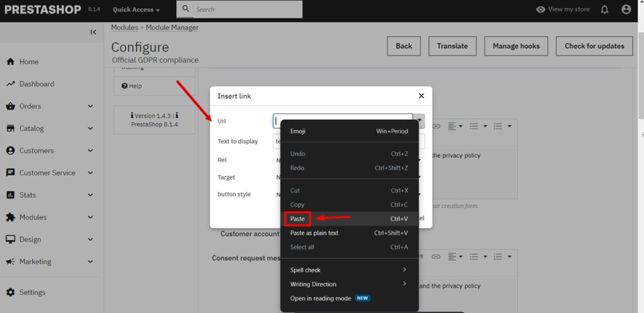Viewport: 644px width, 313px height.
Task: Click the Design monitor icon
Action: pyautogui.click(x=11, y=239)
